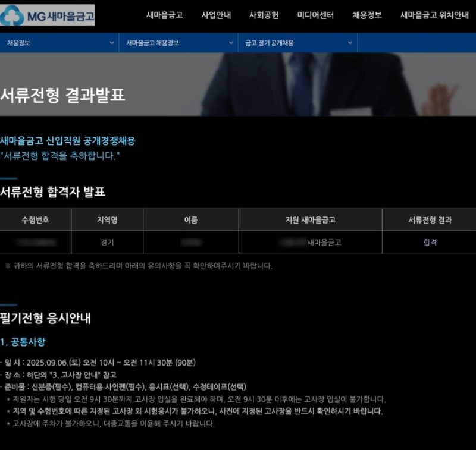This screenshot has height=450, width=476.
Task: Click the MG 새마을금고 logo
Action: click(47, 15)
